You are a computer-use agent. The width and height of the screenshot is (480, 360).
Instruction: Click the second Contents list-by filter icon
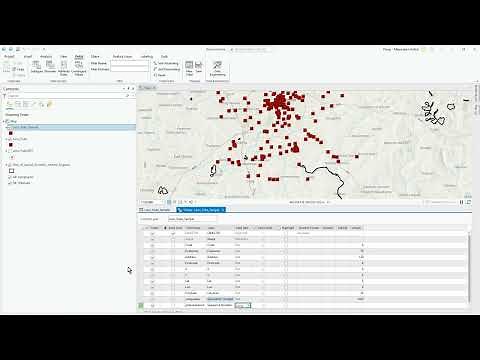tap(18, 105)
